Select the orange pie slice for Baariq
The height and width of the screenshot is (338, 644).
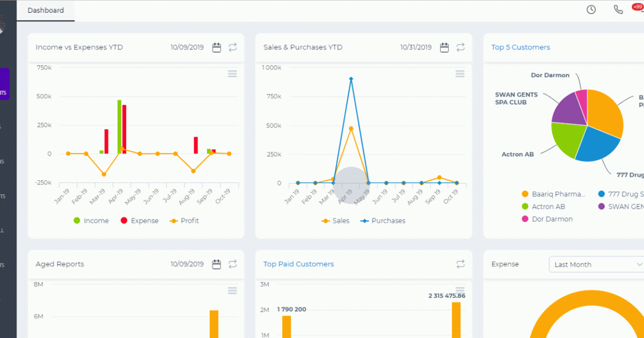605,114
